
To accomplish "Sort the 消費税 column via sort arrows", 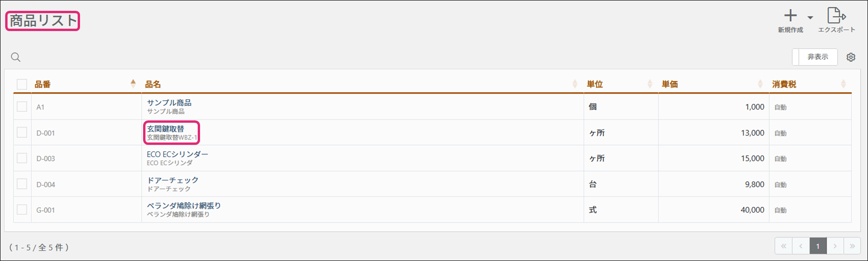I will click(843, 84).
